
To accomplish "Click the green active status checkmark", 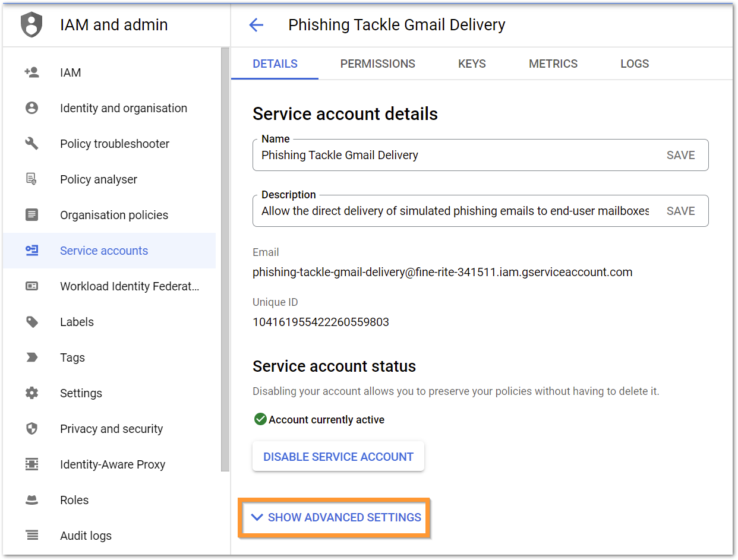I will 260,419.
